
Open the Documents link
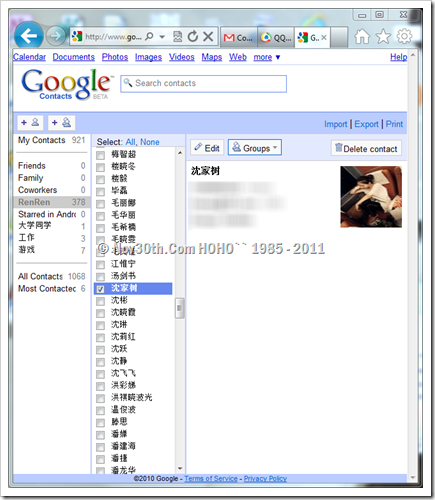pyautogui.click(x=74, y=57)
